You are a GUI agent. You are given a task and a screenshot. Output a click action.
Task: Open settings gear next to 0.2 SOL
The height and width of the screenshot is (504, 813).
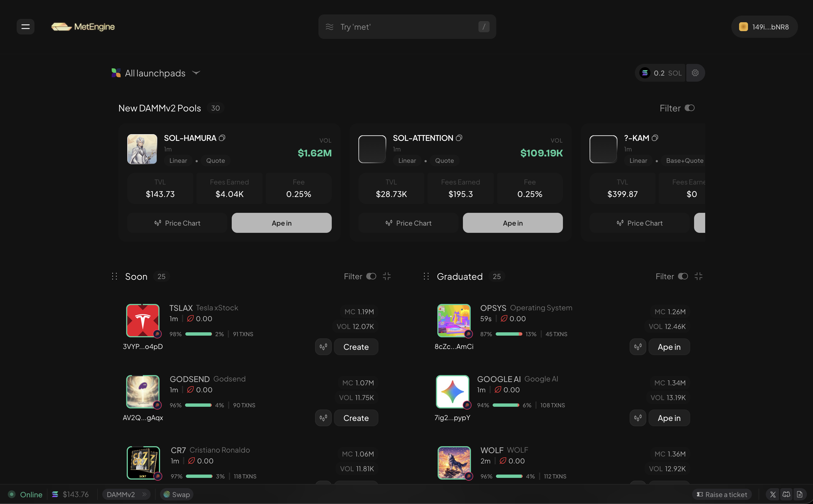pyautogui.click(x=695, y=73)
